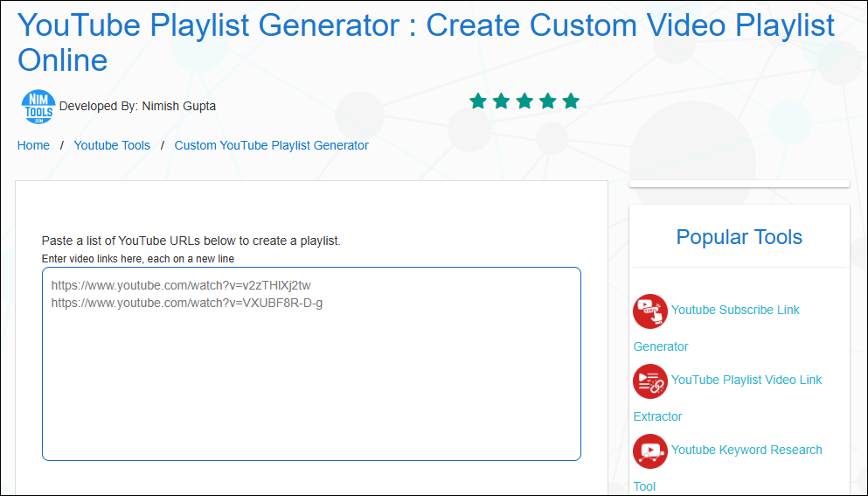Select the fourth rating star

point(548,101)
